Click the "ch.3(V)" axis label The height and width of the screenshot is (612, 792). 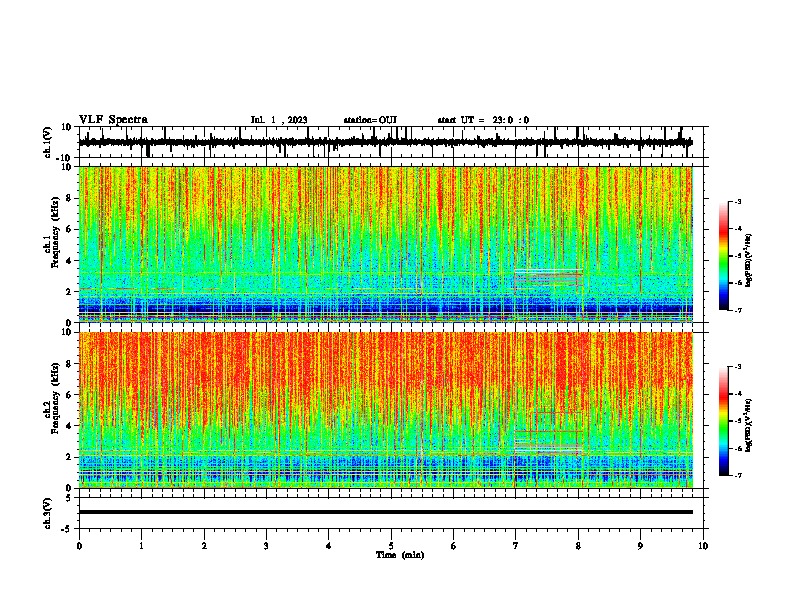pyautogui.click(x=48, y=513)
